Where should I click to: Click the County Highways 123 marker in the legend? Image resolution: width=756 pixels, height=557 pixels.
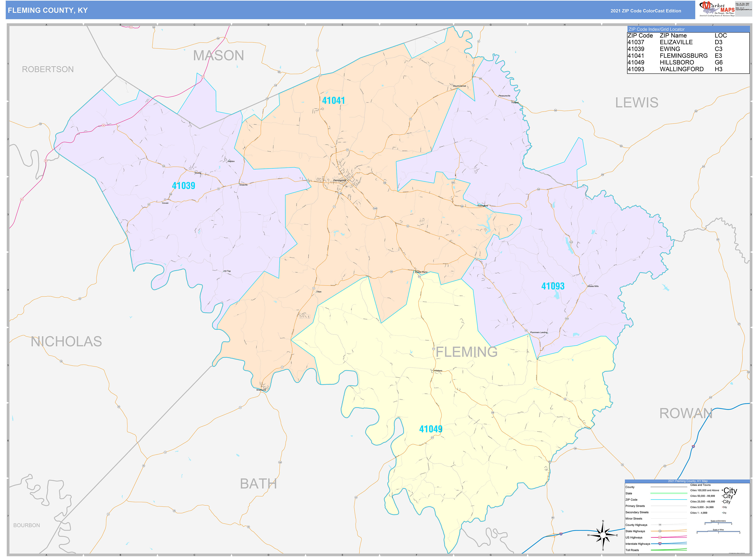[x=660, y=525]
